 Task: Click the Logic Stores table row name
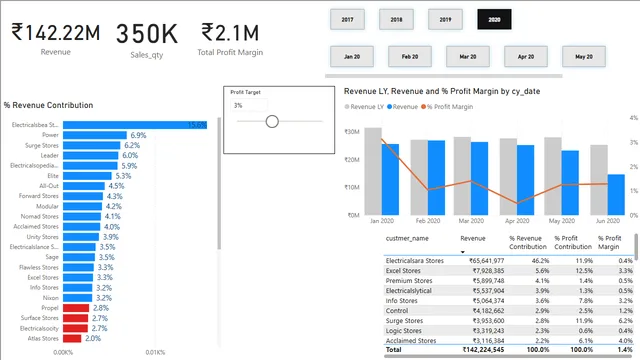coord(403,331)
